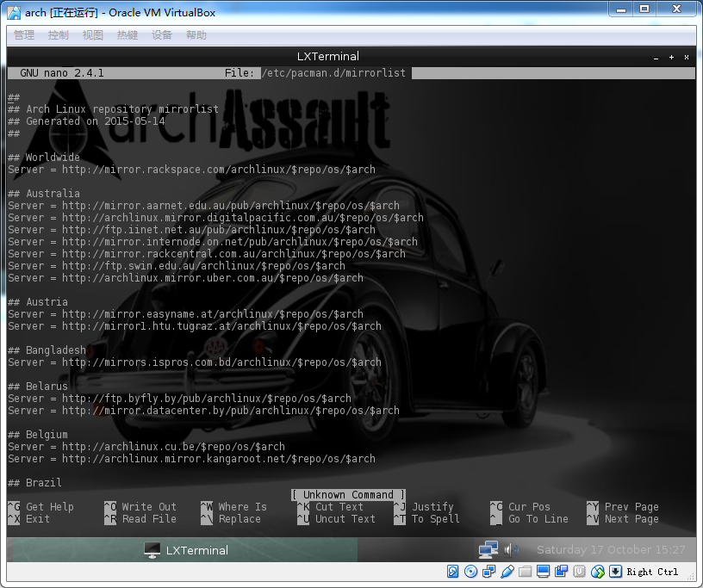
Task: Click the ^G Get Help shortcut
Action: tap(40, 507)
